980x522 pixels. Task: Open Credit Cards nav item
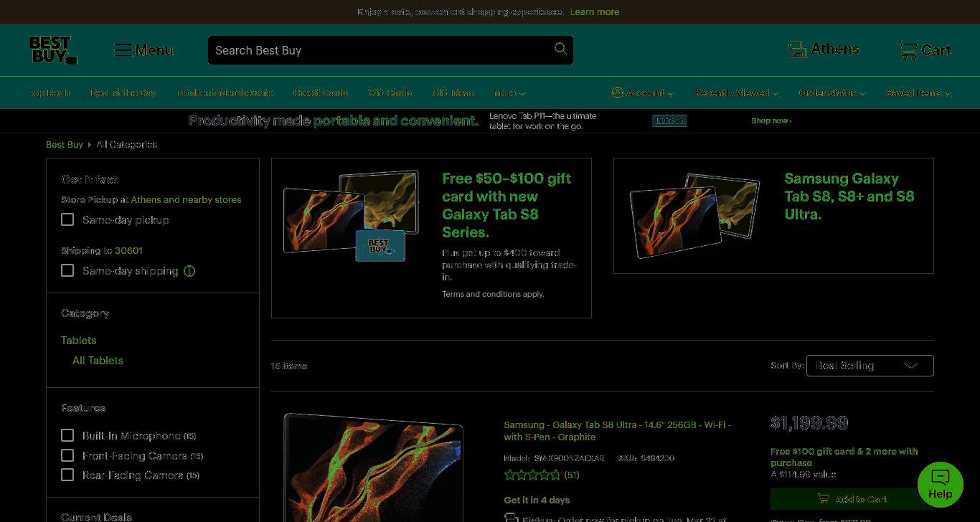click(x=321, y=93)
